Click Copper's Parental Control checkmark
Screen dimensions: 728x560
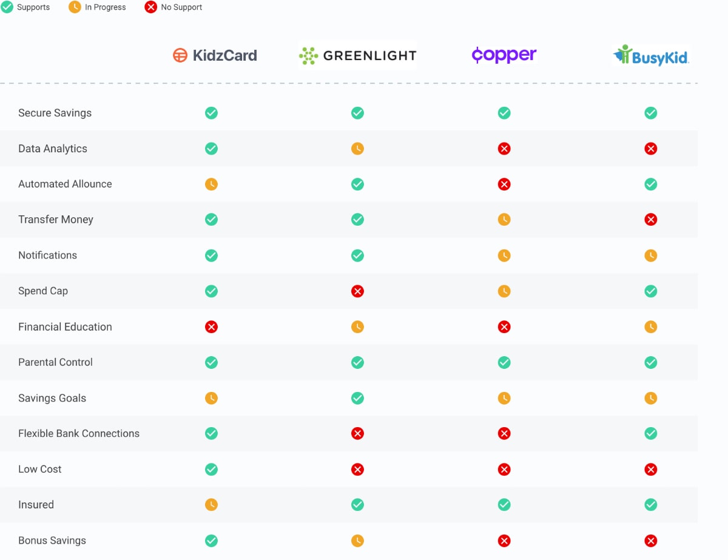[504, 362]
